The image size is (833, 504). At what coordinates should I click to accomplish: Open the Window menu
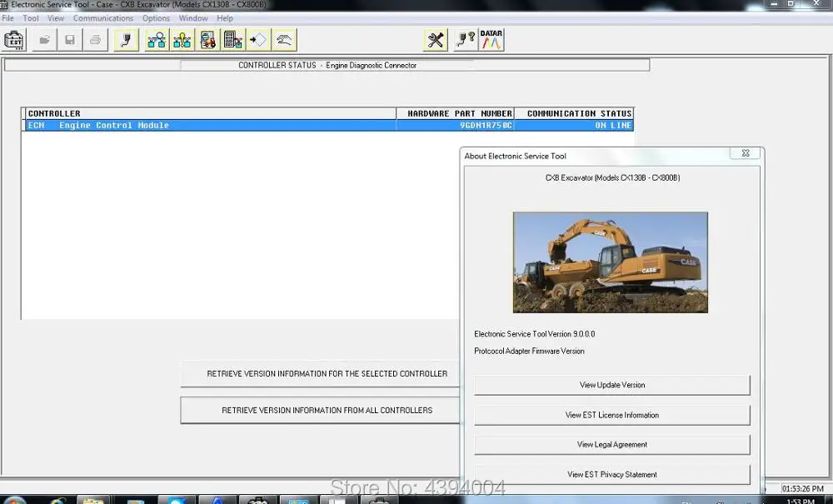[x=193, y=18]
